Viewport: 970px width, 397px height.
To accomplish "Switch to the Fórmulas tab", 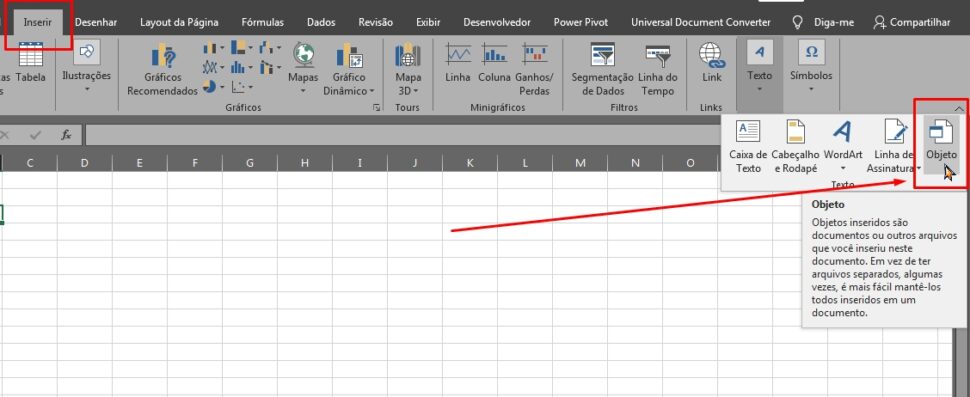I will click(262, 22).
